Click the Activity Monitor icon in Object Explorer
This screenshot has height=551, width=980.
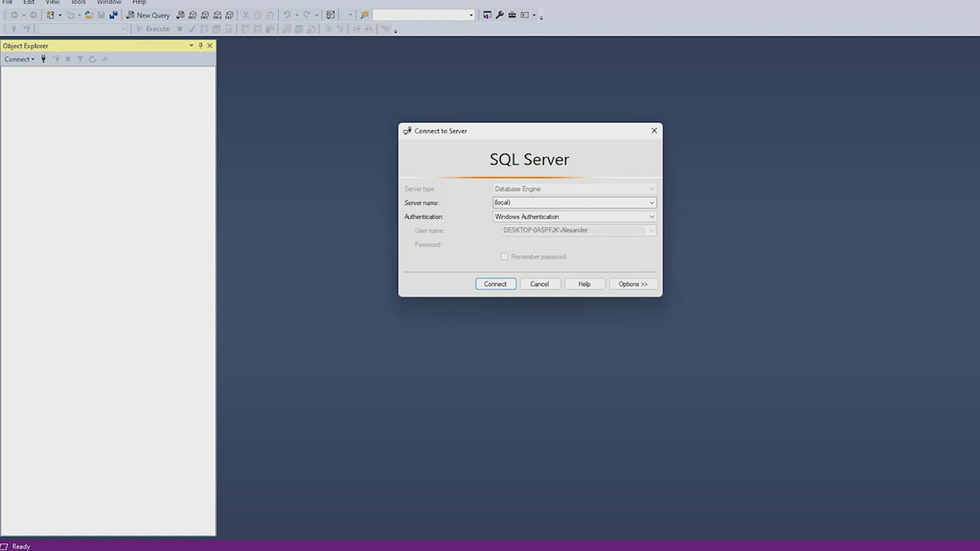click(x=105, y=59)
